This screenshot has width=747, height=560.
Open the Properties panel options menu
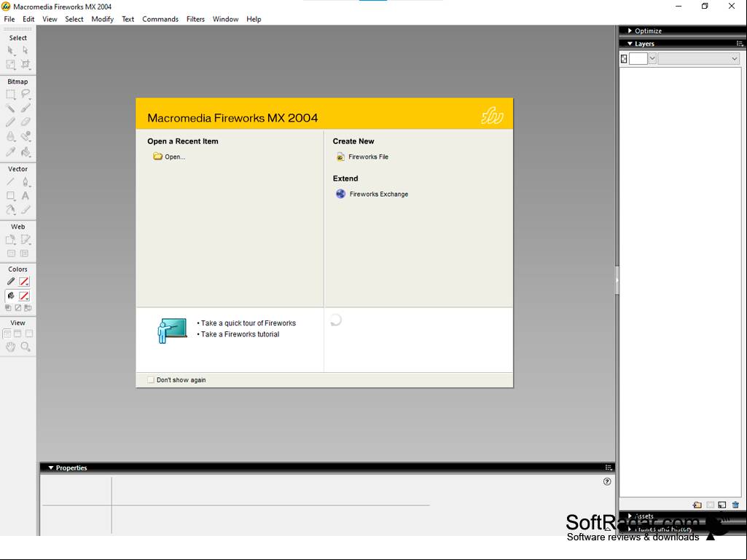(609, 468)
